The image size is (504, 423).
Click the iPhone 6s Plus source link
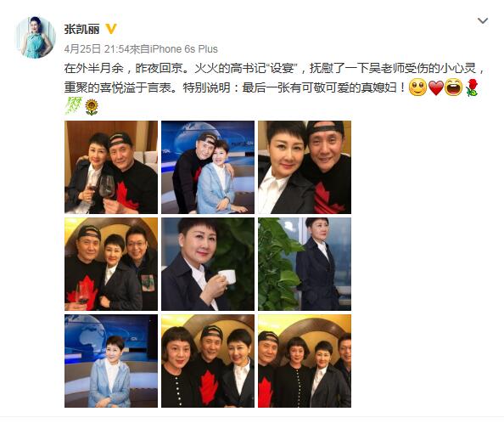tap(184, 49)
